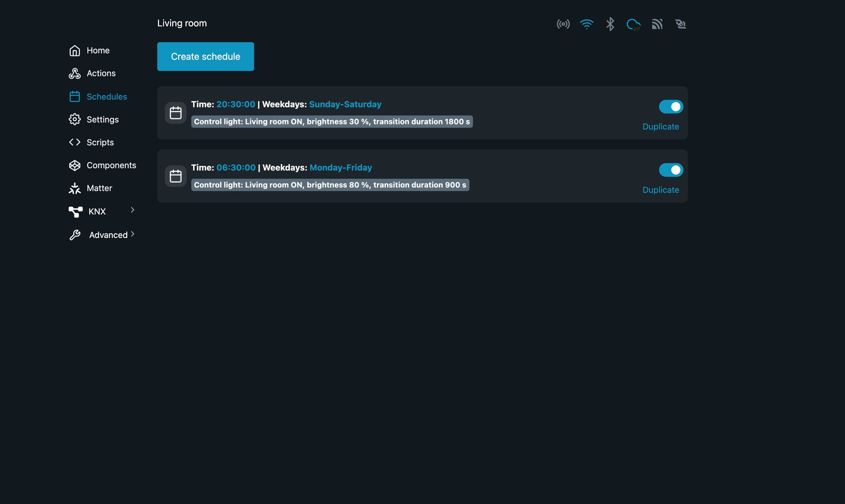845x504 pixels.
Task: Click the Create schedule button
Action: 205,56
